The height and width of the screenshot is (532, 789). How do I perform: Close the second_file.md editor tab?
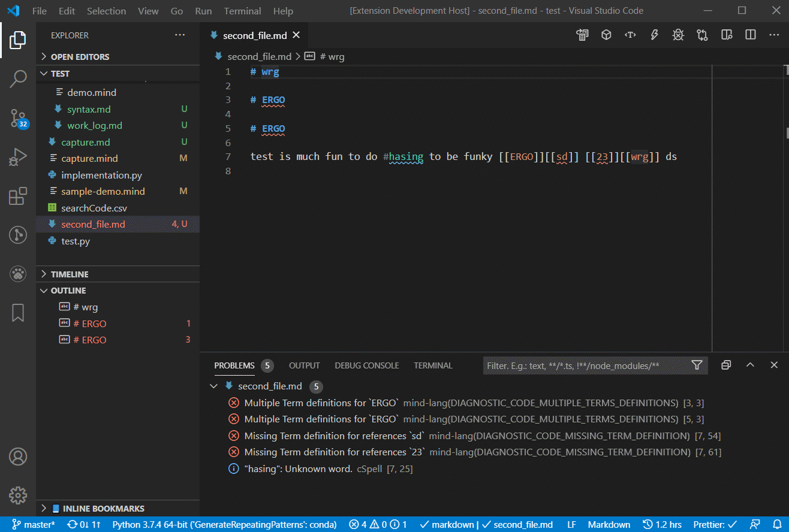click(296, 35)
